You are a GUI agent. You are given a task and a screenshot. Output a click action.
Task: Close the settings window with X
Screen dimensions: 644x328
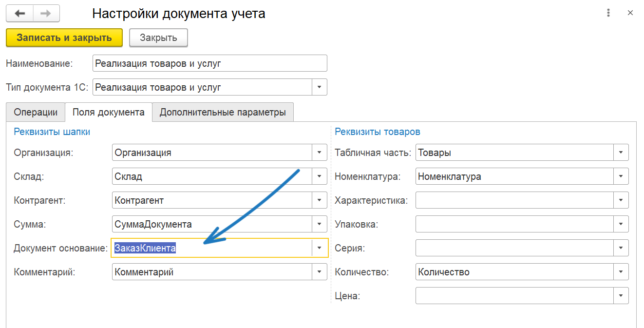(630, 13)
